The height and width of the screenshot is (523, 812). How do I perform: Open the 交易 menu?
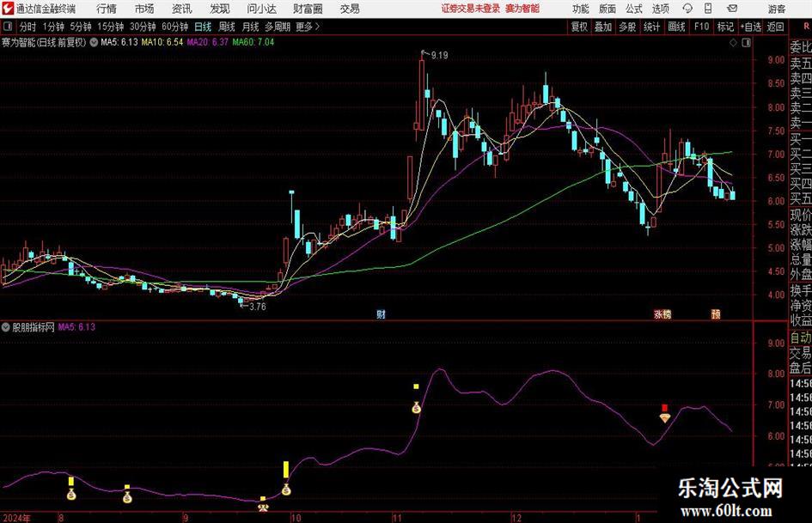point(350,9)
